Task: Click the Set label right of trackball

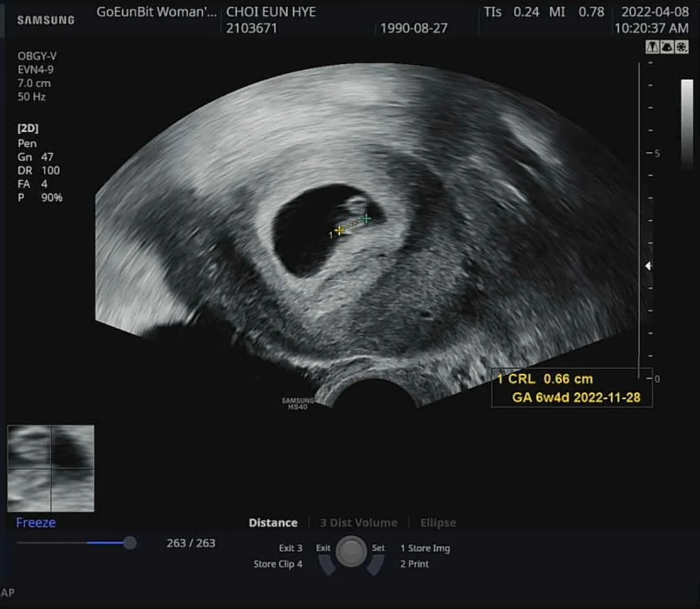Action: 378,548
